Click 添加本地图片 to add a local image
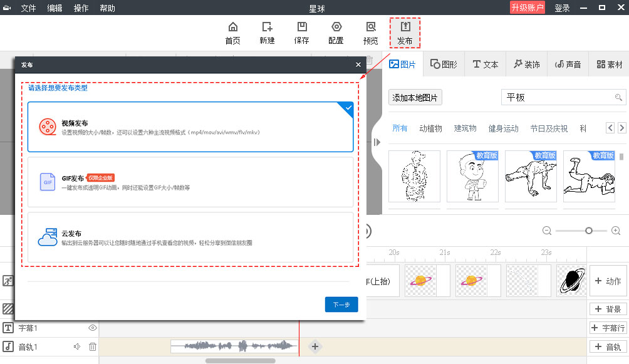The height and width of the screenshot is (364, 629). 414,97
